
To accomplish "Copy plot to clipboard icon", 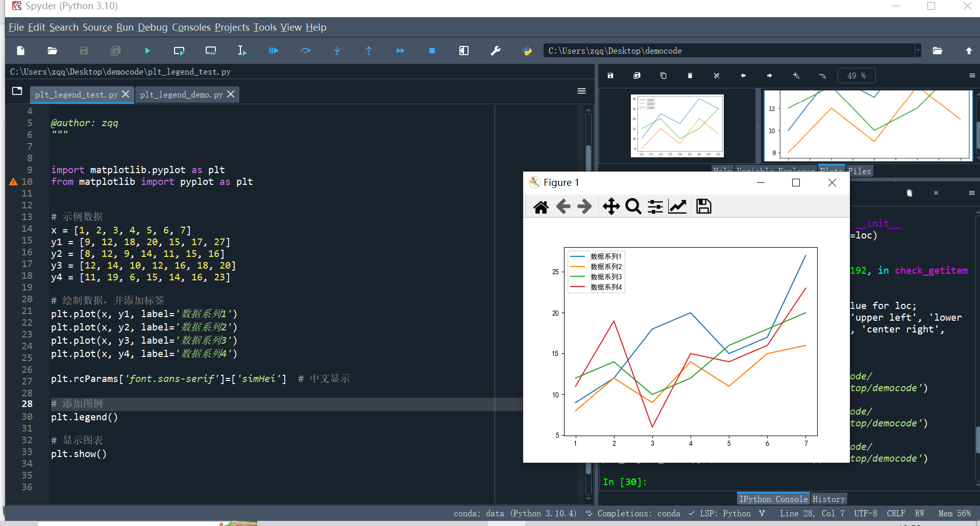I will 664,76.
